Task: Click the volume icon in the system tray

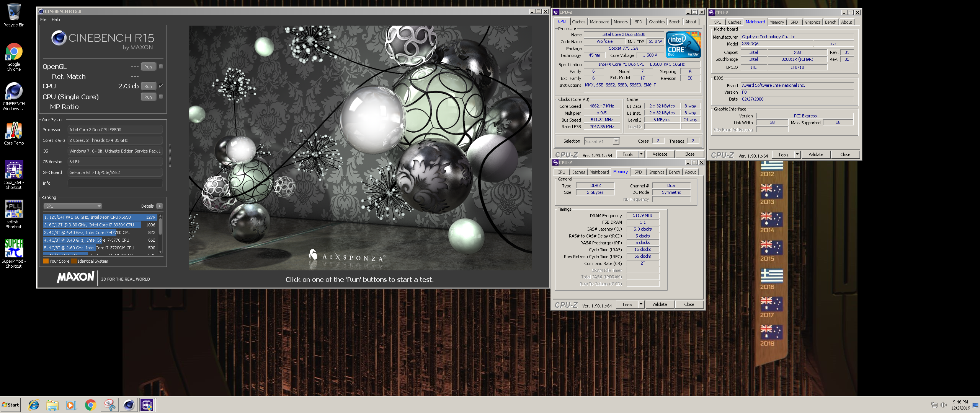Action: (x=944, y=405)
